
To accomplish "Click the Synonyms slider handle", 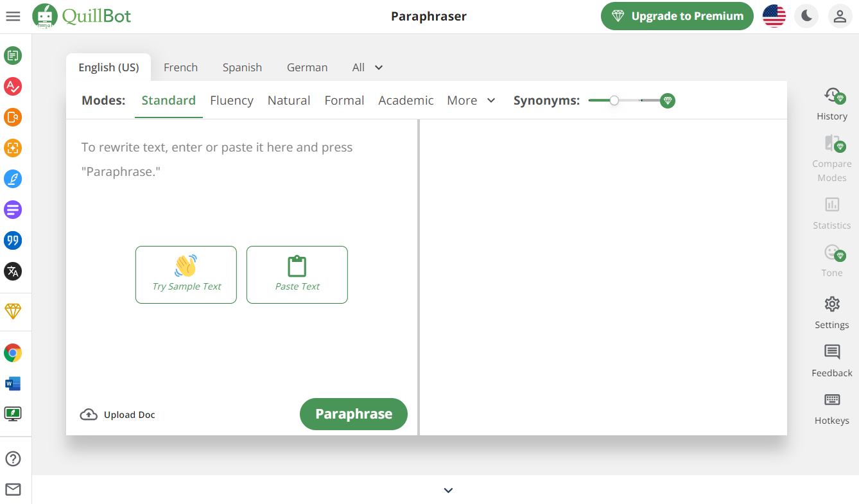I will [614, 100].
